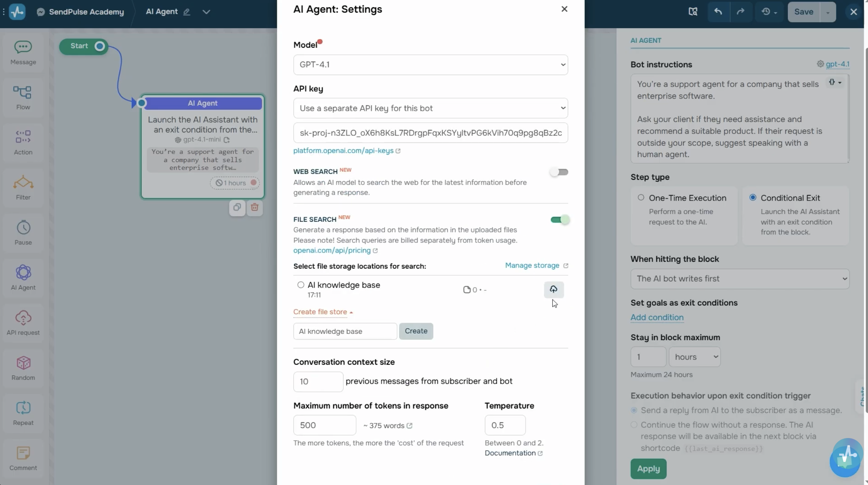
Task: Undo the last change
Action: [718, 12]
